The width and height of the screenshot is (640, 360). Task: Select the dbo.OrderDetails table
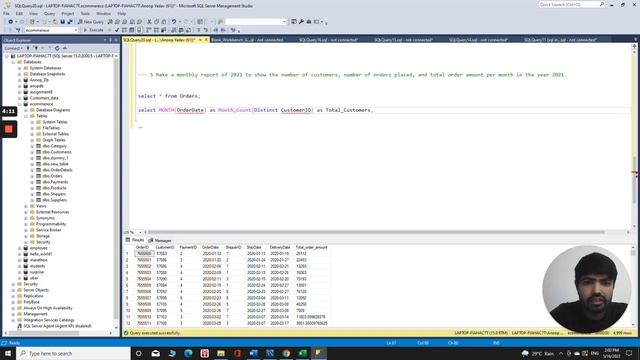[58, 170]
